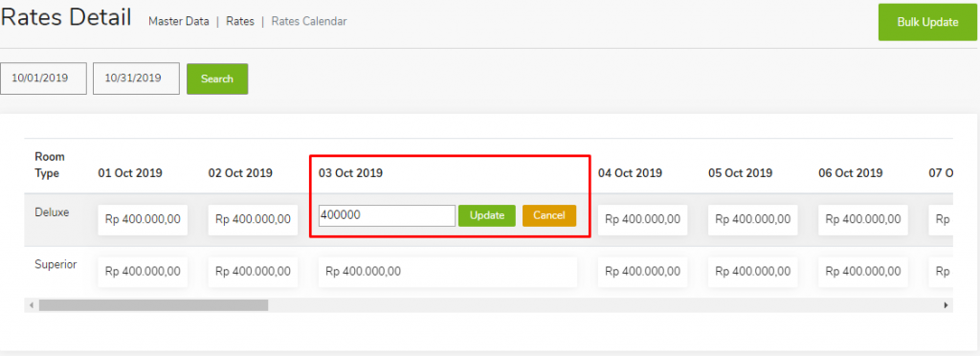Click the Rates Detail page title
The width and height of the screenshot is (980, 356).
click(66, 17)
